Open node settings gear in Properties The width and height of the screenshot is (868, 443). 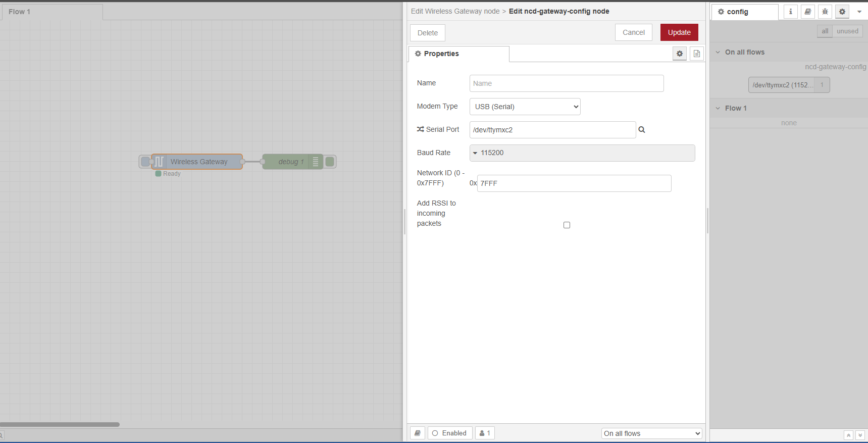(680, 54)
